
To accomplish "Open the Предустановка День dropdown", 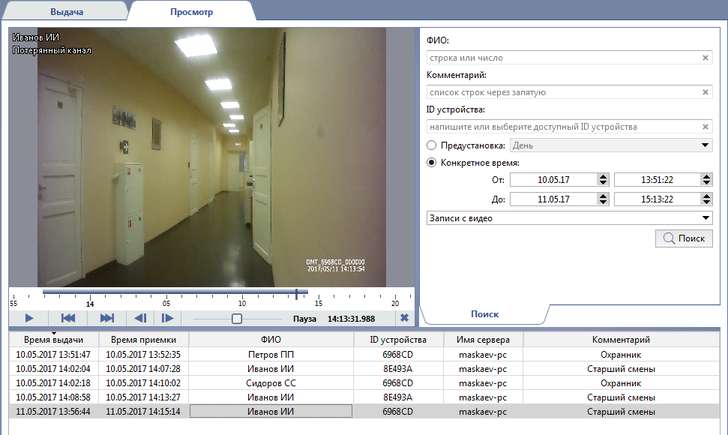I will pyautogui.click(x=705, y=145).
